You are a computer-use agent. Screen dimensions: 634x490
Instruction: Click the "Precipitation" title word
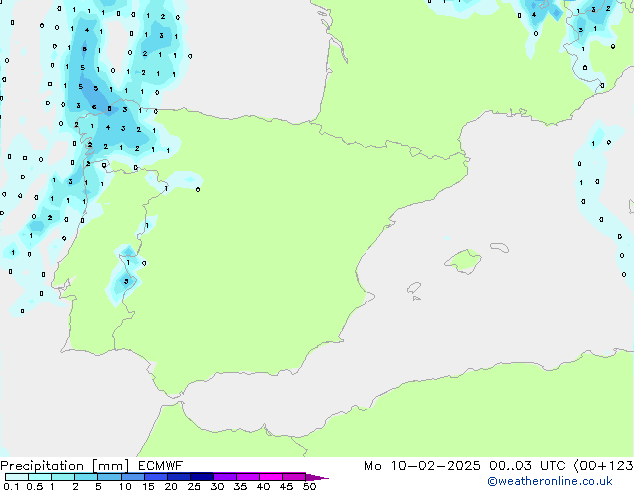coord(42,466)
